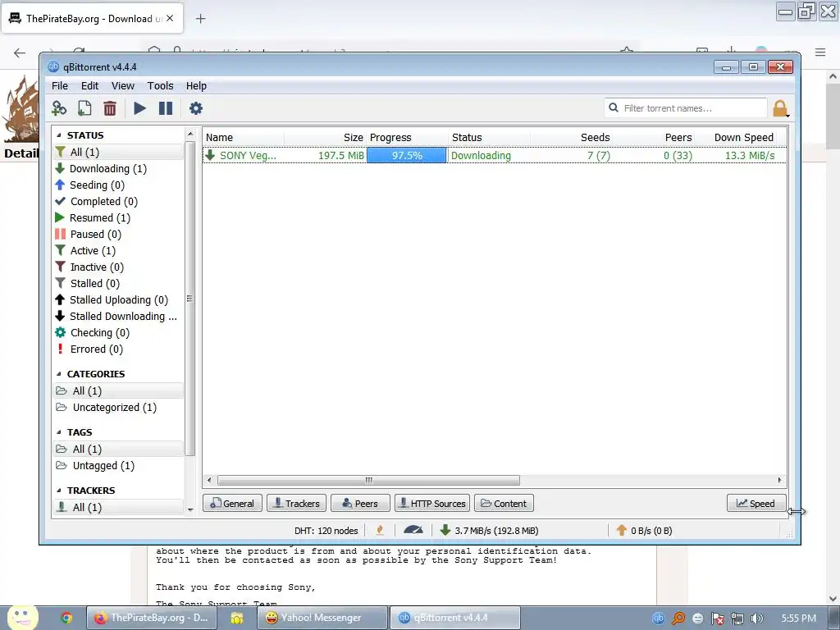Sort by the Size column header
This screenshot has height=630, width=840.
(x=325, y=138)
